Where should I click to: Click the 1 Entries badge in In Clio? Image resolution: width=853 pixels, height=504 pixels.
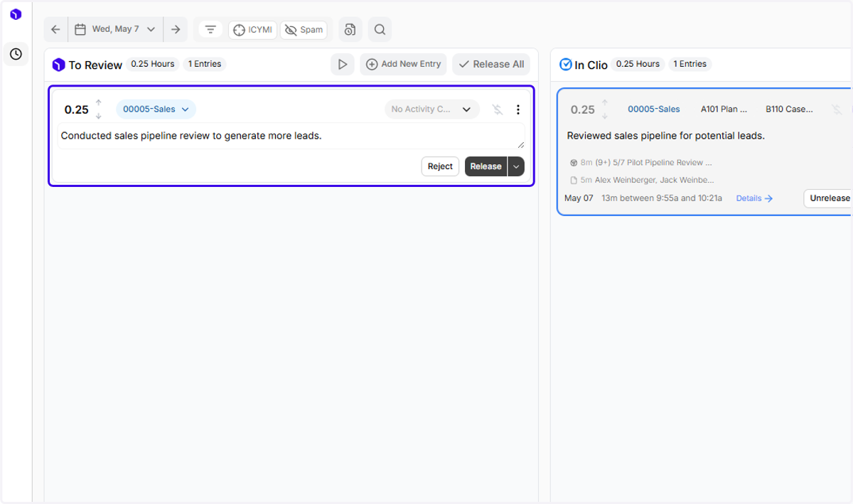click(x=690, y=64)
